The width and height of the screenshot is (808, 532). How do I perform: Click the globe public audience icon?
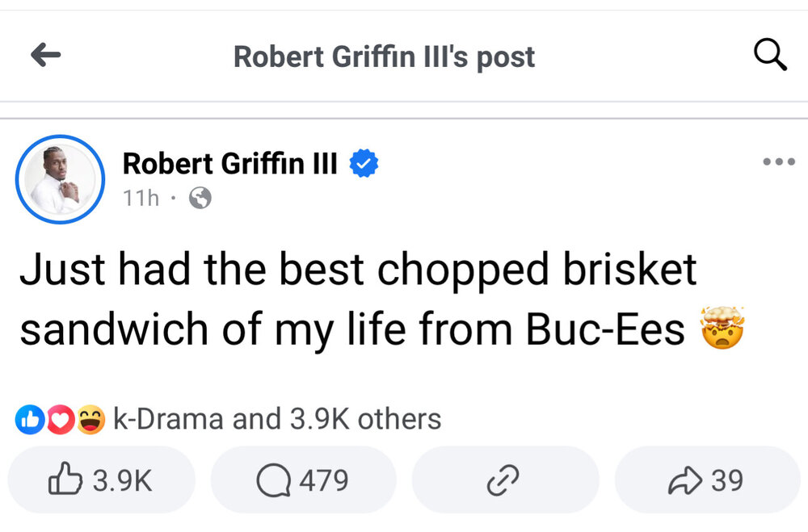(200, 198)
